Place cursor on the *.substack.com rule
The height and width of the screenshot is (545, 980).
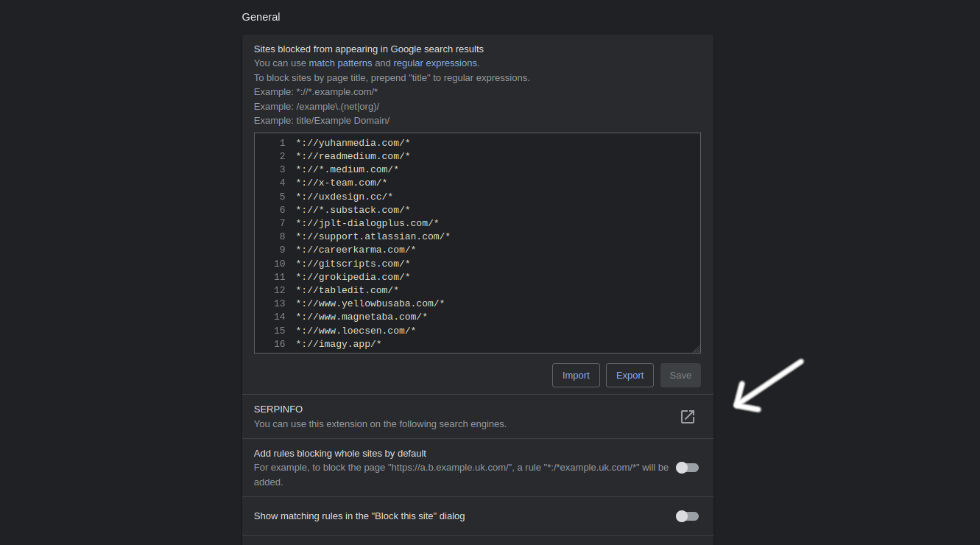pos(353,210)
